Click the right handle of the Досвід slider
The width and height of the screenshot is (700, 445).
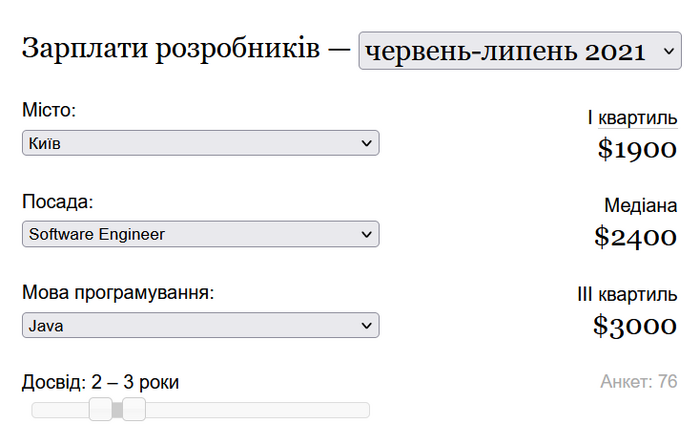pyautogui.click(x=134, y=409)
